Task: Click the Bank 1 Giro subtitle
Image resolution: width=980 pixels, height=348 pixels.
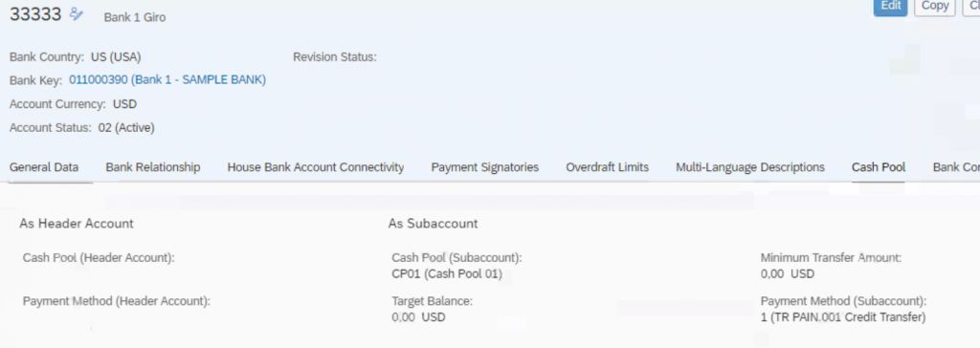Action: [135, 17]
